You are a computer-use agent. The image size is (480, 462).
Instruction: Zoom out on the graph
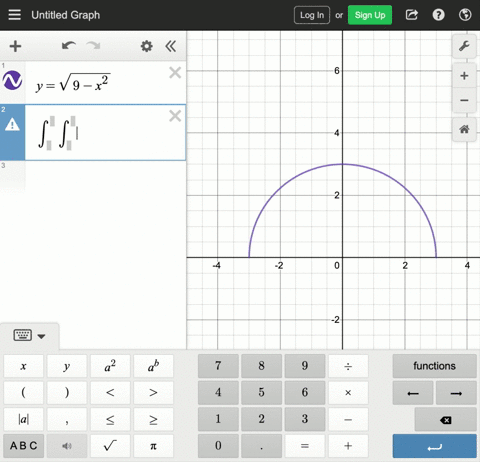pos(464,100)
